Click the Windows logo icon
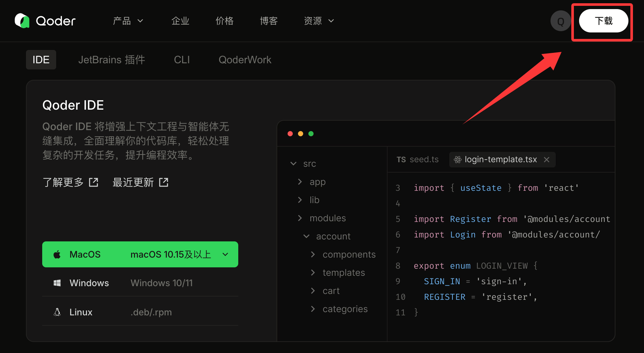Viewport: 644px width, 353px height. coord(57,283)
